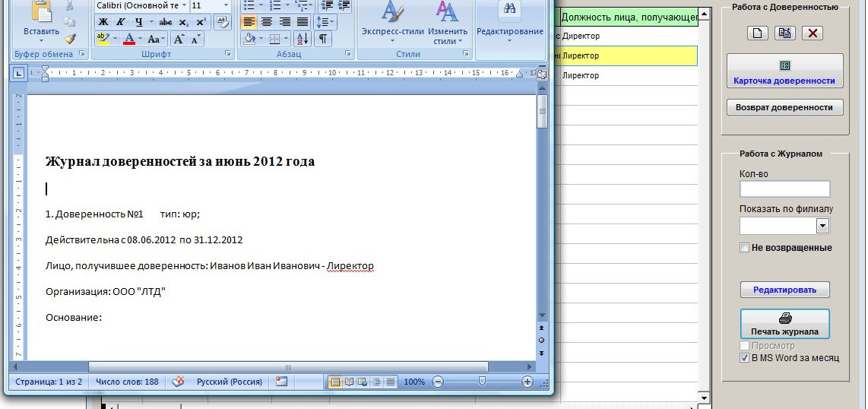Screen dimensions: 868x409
Task: Align paragraph text to the right
Action: [284, 22]
